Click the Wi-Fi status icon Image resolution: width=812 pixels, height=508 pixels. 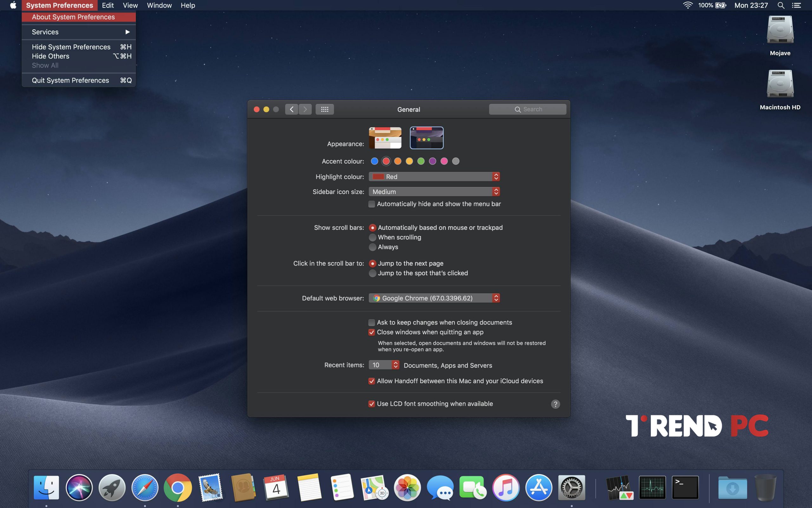[x=688, y=5]
